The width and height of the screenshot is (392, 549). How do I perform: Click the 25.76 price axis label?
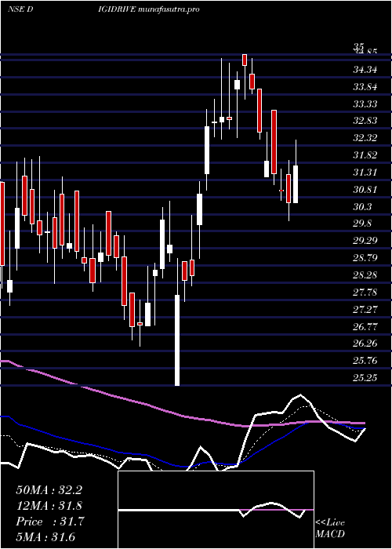coord(365,361)
